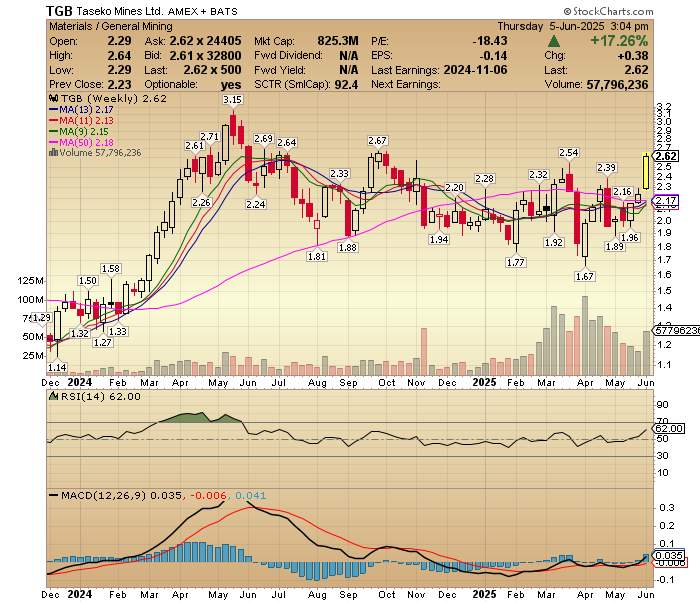Click the Low: label
Image resolution: width=700 pixels, height=603 pixels.
61,70
